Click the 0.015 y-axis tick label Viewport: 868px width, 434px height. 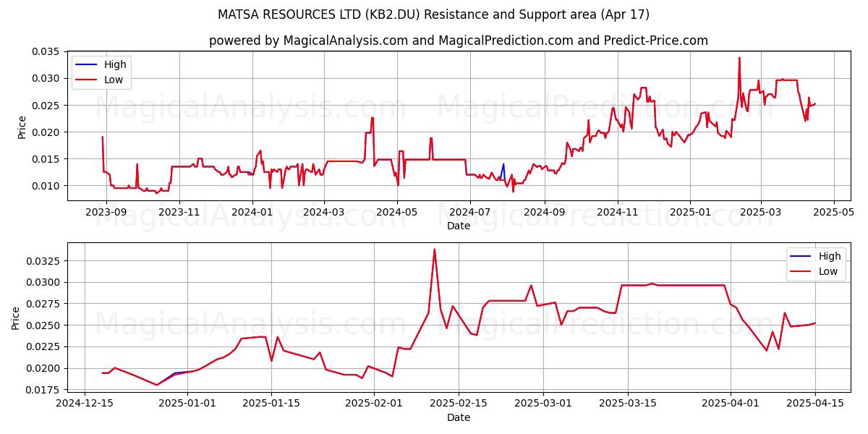48,158
